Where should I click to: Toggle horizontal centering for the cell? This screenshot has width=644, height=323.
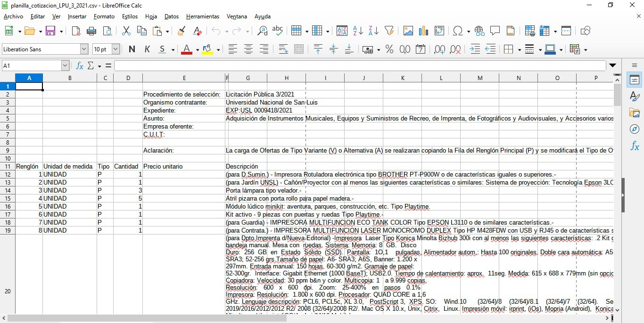[x=248, y=49]
